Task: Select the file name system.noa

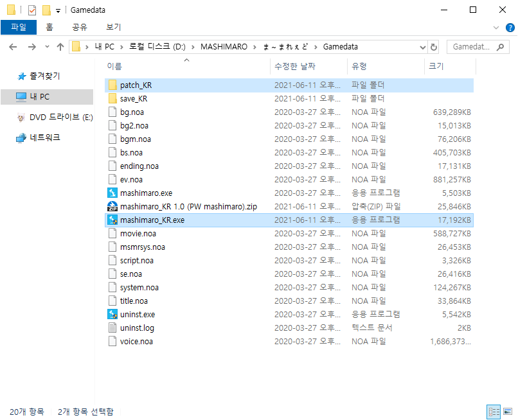Action: [139, 288]
